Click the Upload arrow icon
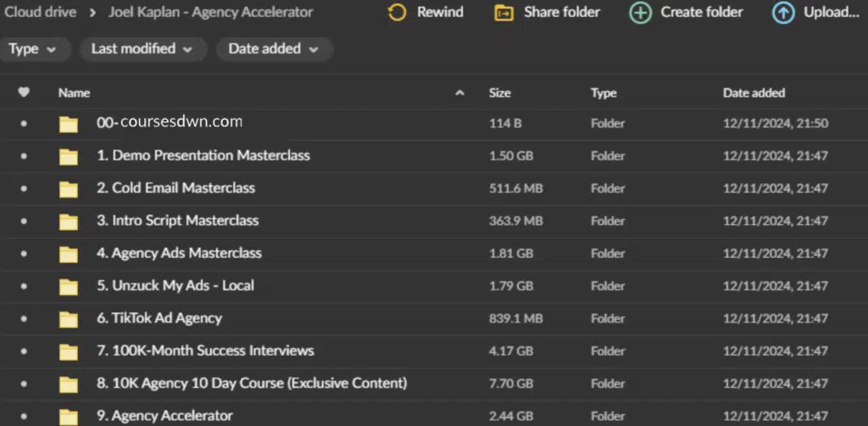 coord(783,13)
